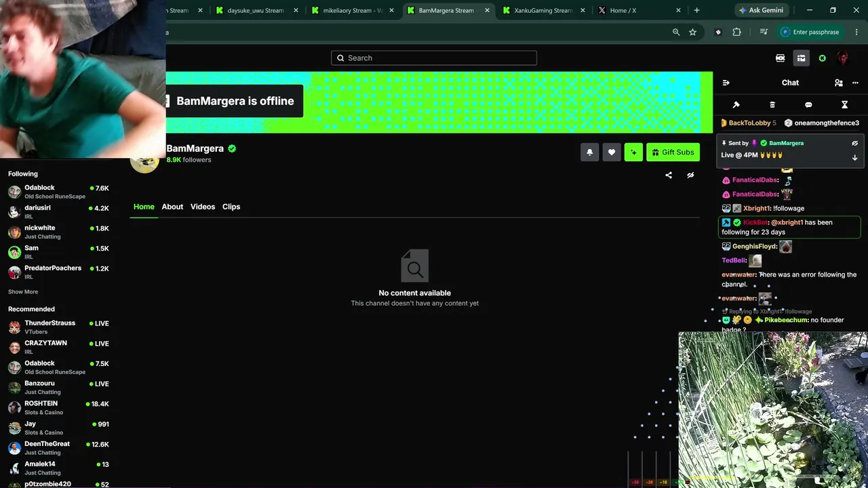
Task: Open dariusirl channel in the sidebar
Action: (x=58, y=211)
